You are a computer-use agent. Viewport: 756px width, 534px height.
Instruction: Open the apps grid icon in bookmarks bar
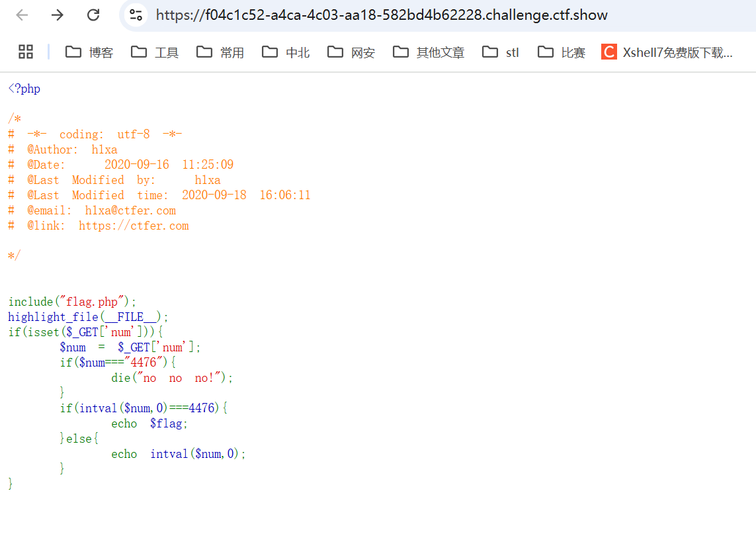pos(26,52)
